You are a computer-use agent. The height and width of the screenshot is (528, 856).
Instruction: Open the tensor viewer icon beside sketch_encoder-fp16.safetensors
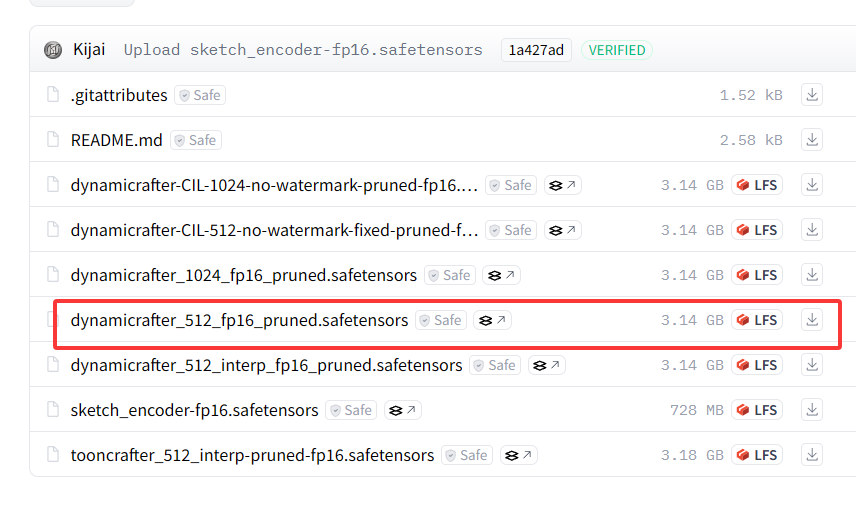[x=403, y=410]
